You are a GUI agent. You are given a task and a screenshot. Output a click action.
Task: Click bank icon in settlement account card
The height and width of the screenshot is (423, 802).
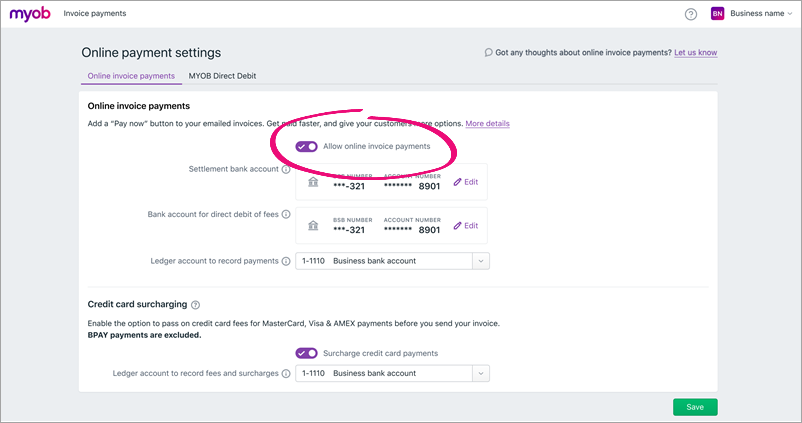coord(313,182)
